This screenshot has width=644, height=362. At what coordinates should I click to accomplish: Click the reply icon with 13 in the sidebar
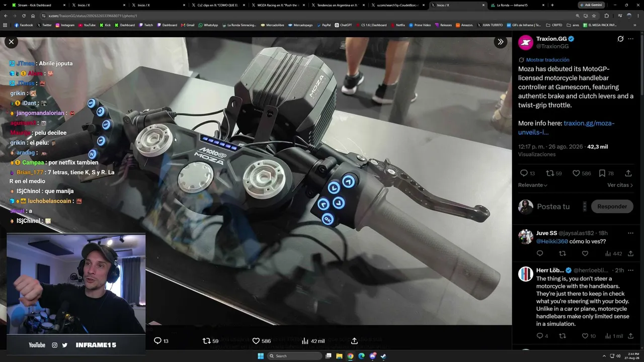(527, 173)
